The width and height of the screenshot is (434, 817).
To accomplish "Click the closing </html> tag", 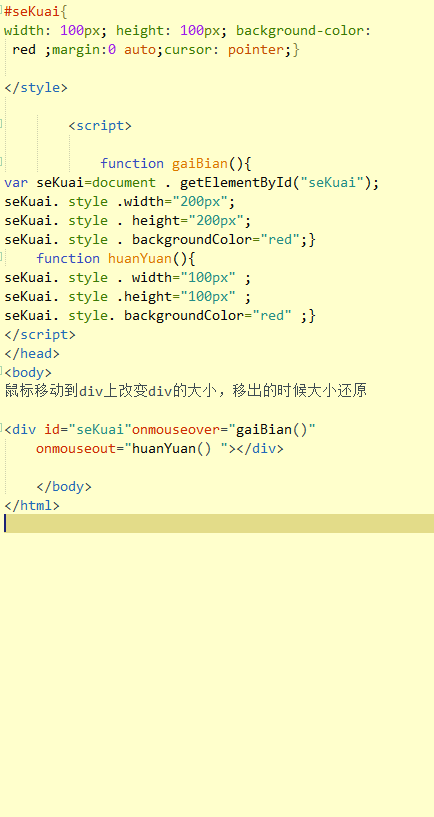I will 32,505.
